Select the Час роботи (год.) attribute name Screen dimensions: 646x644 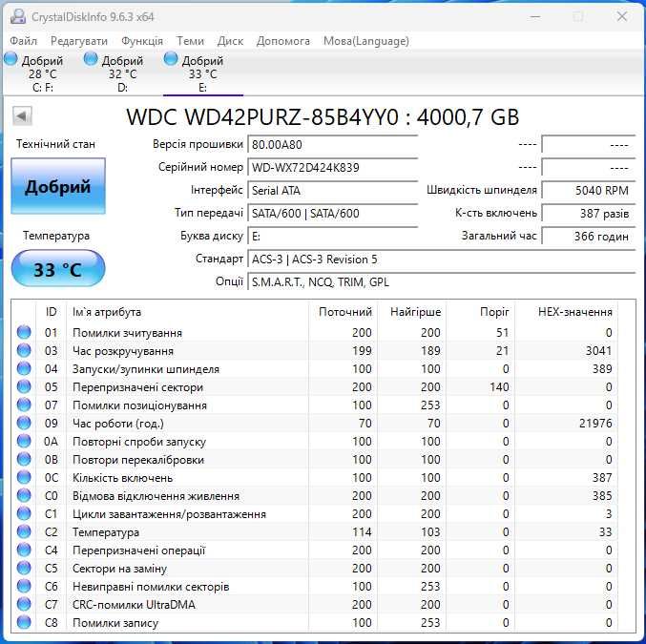pyautogui.click(x=117, y=424)
